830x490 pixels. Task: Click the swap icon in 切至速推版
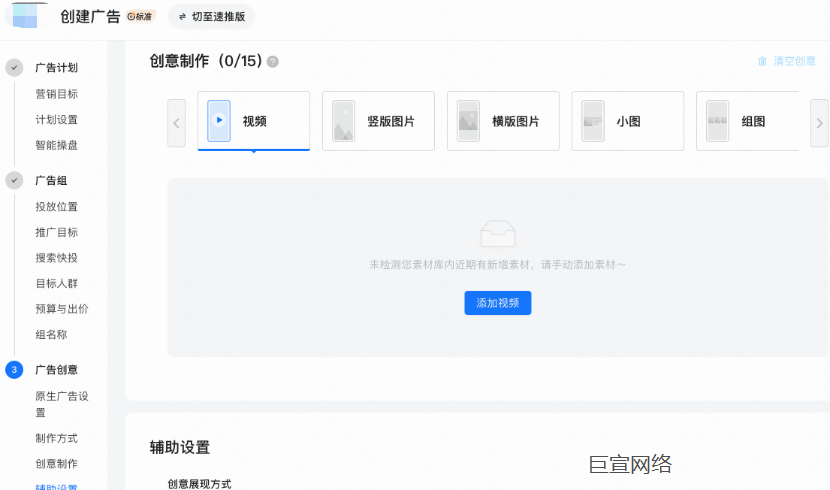tap(182, 17)
